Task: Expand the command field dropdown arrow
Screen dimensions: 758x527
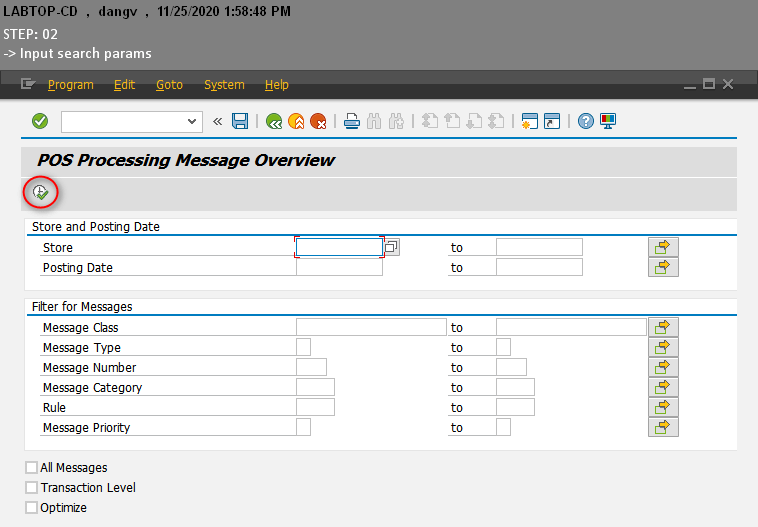Action: (194, 121)
